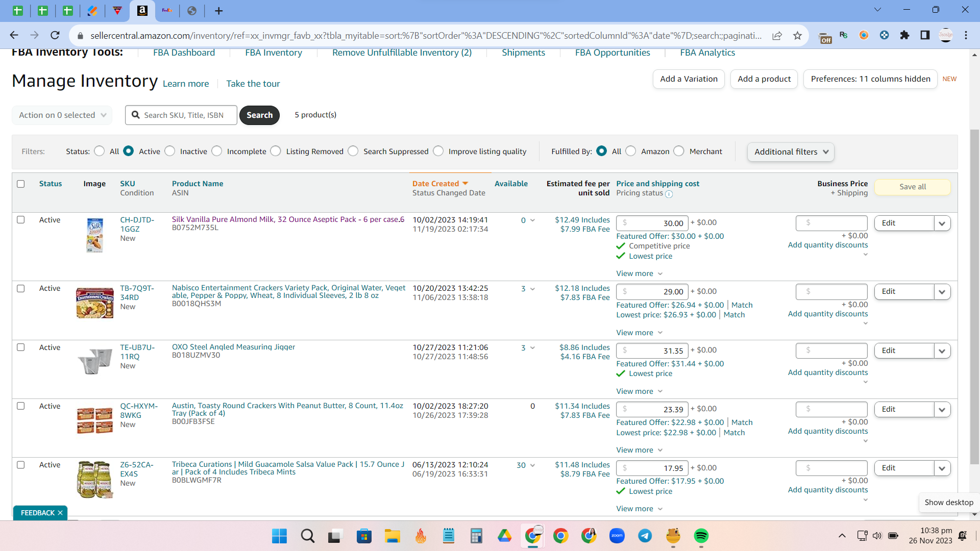Follow the Take the tour link
980x551 pixels.
pyautogui.click(x=253, y=84)
